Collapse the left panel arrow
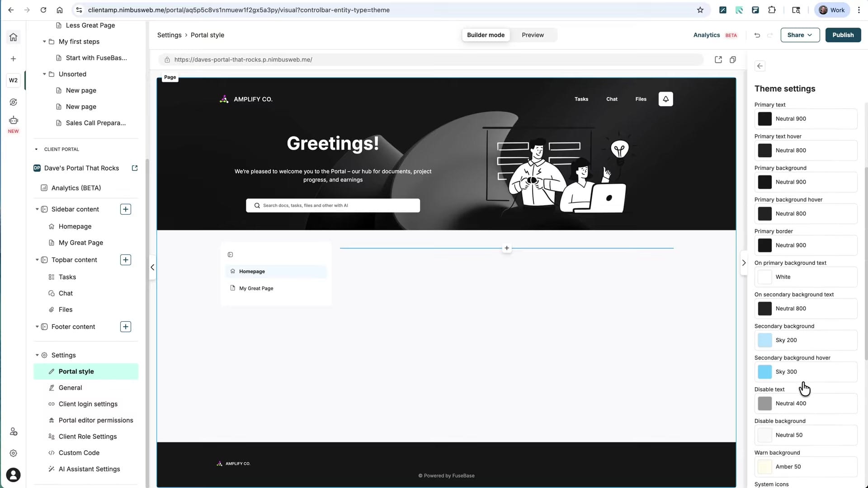Screen dimensions: 868x488 152,267
